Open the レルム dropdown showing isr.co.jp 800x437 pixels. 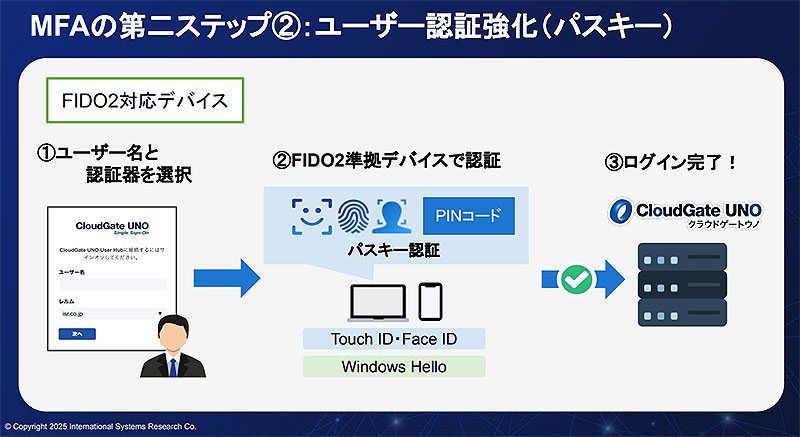click(x=110, y=312)
